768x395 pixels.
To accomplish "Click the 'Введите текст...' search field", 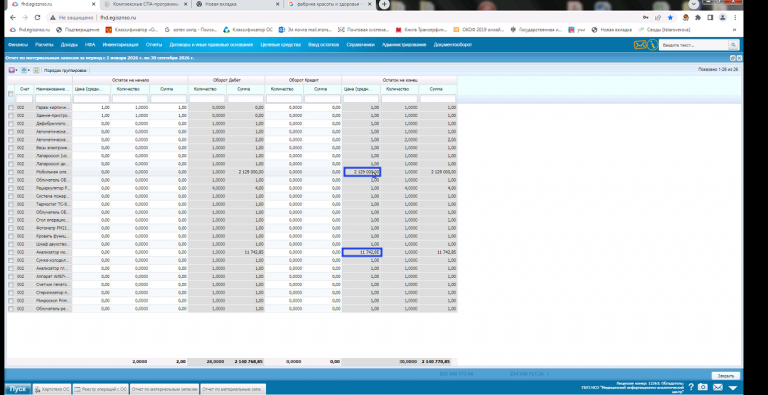I will pyautogui.click(x=694, y=45).
